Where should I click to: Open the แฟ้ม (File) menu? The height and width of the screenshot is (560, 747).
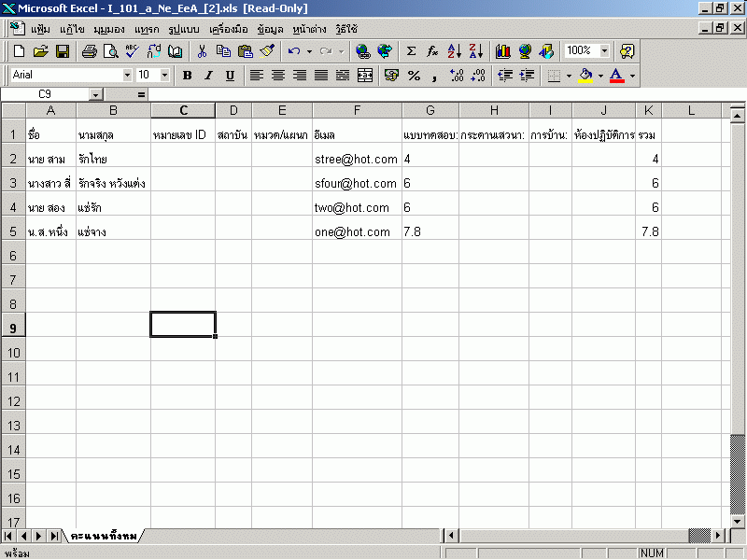(40, 29)
